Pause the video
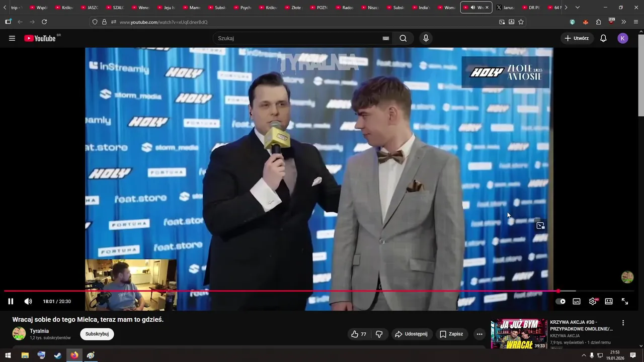 coord(11,301)
